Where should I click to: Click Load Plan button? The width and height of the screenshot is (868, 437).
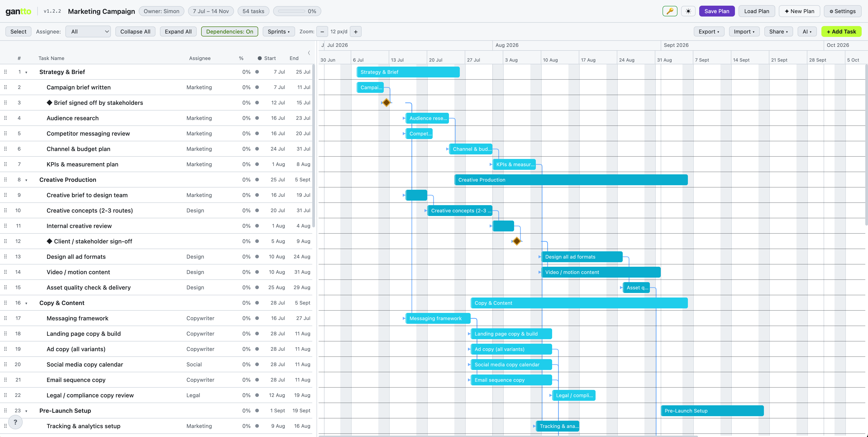[756, 11]
